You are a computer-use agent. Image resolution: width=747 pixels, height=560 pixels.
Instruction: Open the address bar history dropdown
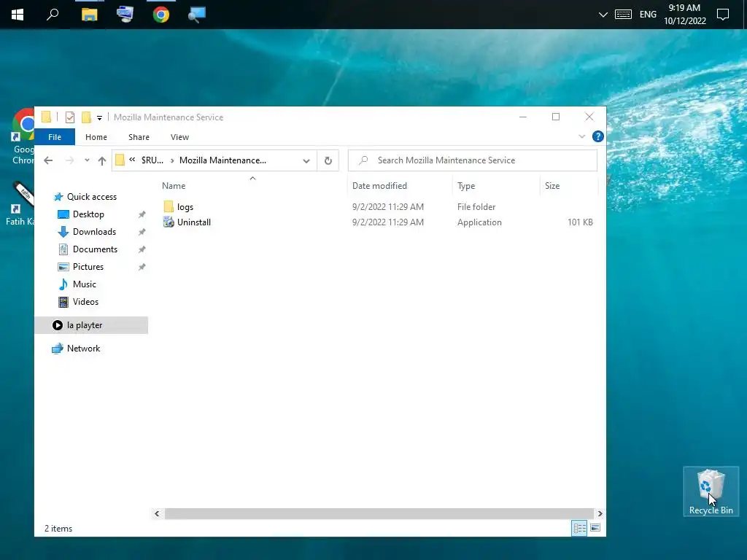(x=306, y=160)
